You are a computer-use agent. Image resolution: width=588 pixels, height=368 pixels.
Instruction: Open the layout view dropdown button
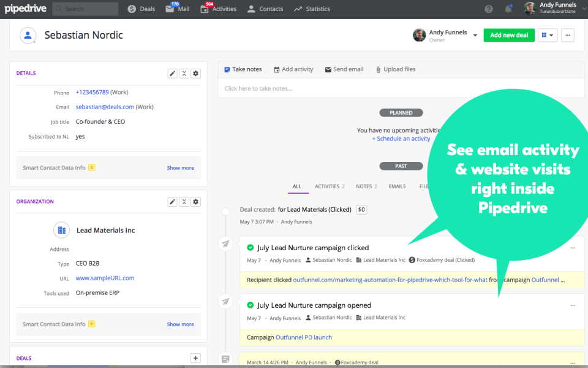(547, 36)
